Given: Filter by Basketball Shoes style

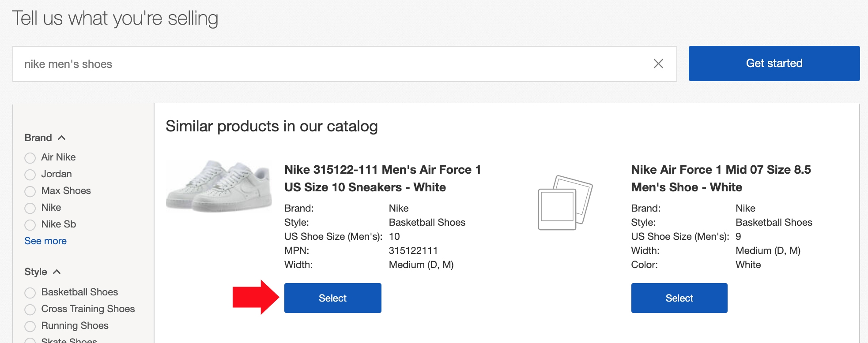Looking at the screenshot, I should (30, 293).
